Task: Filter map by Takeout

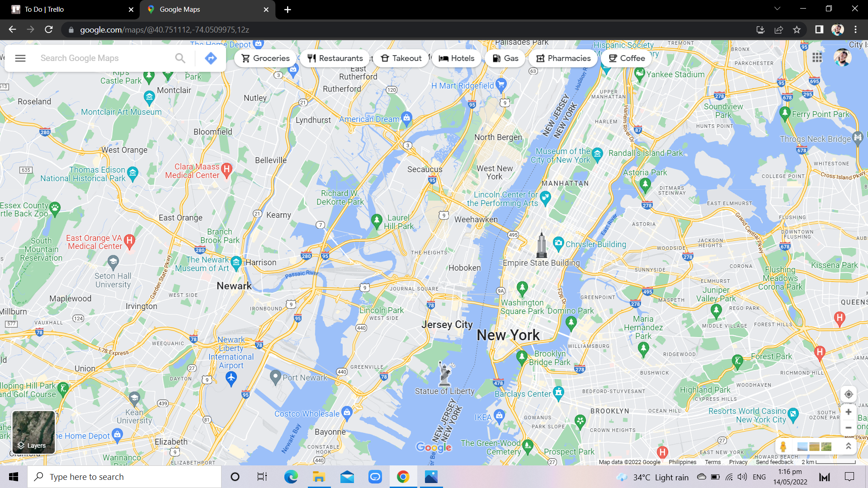Action: click(401, 58)
